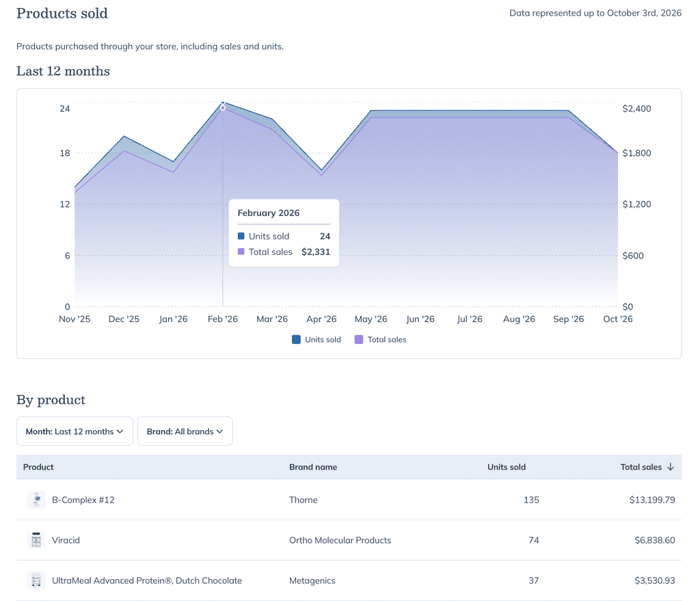Click the Last 12 months chart heading

(63, 71)
